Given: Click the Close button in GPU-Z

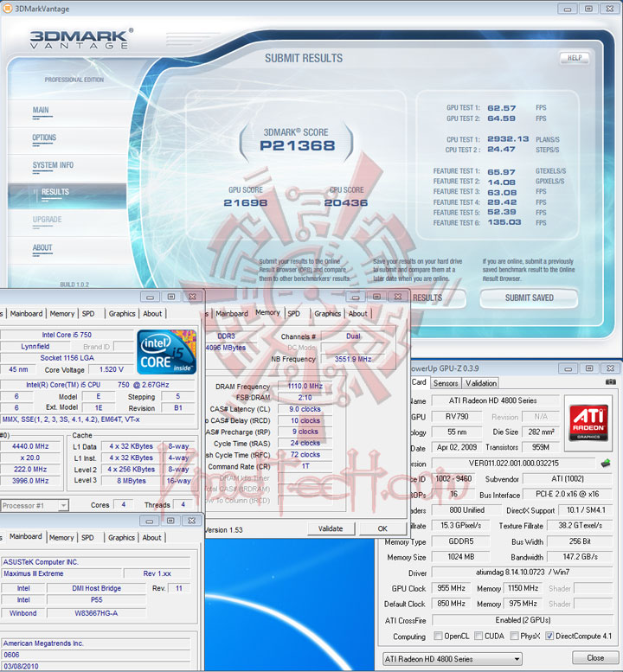Looking at the screenshot, I should click(595, 657).
